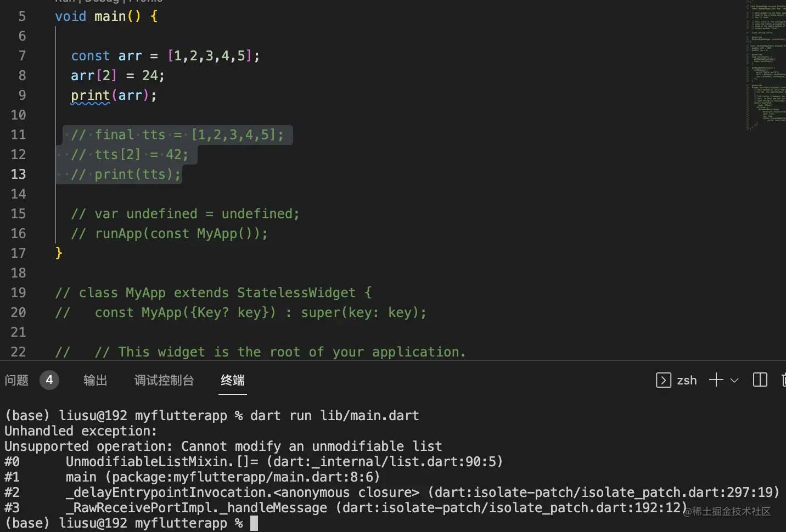Click line number 8 in gutter

click(x=22, y=75)
